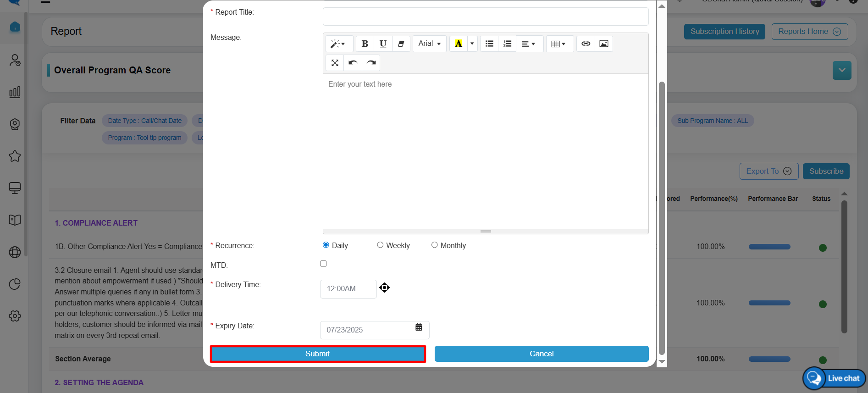Open the Export To menu
The width and height of the screenshot is (868, 393).
(768, 171)
